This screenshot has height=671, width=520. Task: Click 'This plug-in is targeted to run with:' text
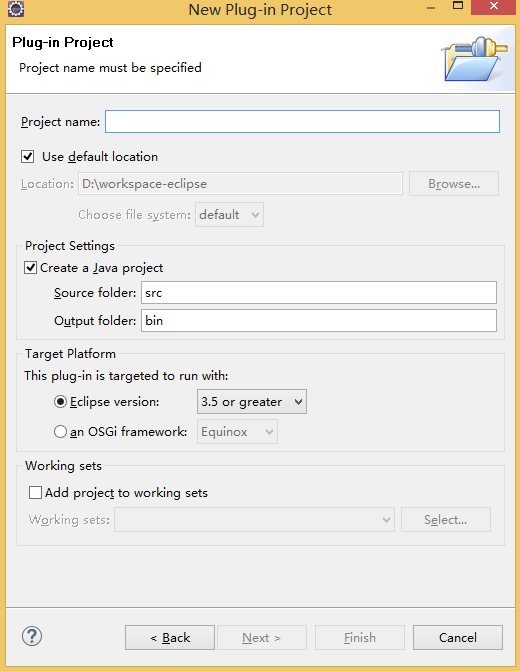click(126, 376)
